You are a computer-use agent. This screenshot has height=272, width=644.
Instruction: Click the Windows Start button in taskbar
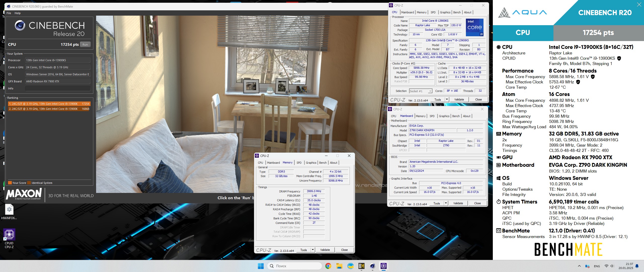261,266
